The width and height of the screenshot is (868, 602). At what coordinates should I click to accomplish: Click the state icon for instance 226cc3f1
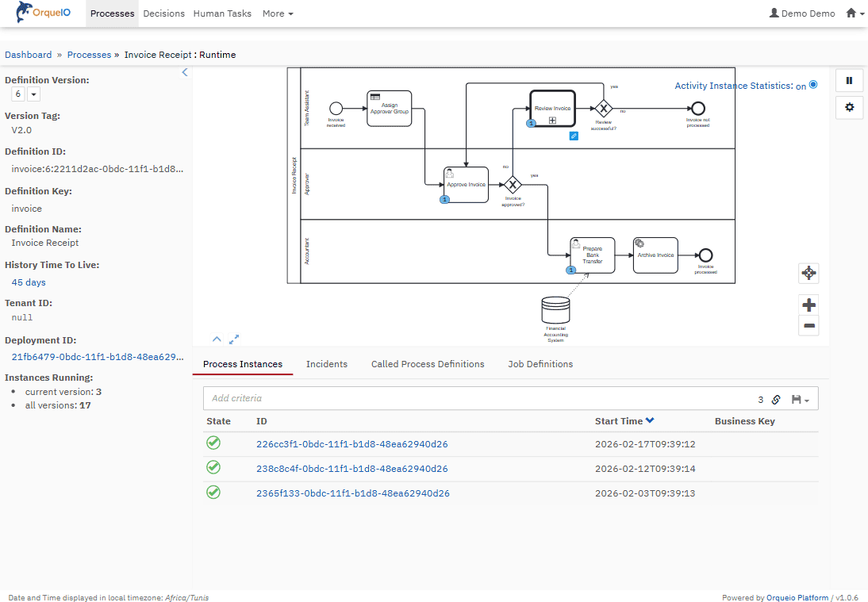[x=213, y=443]
